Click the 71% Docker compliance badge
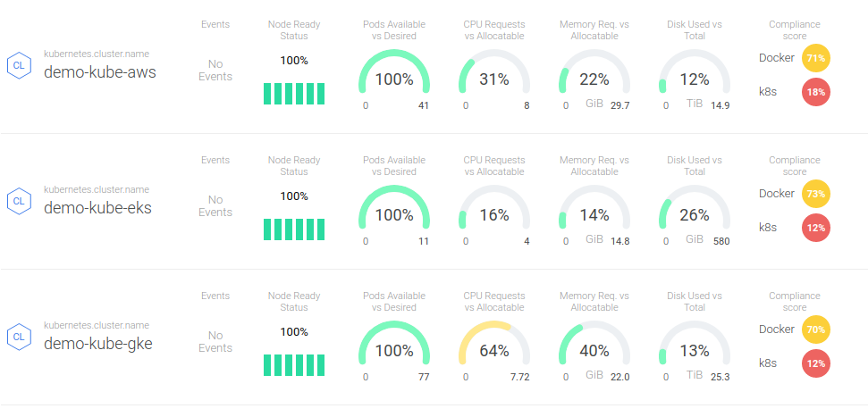Screen dimensions: 868x417 (815, 58)
